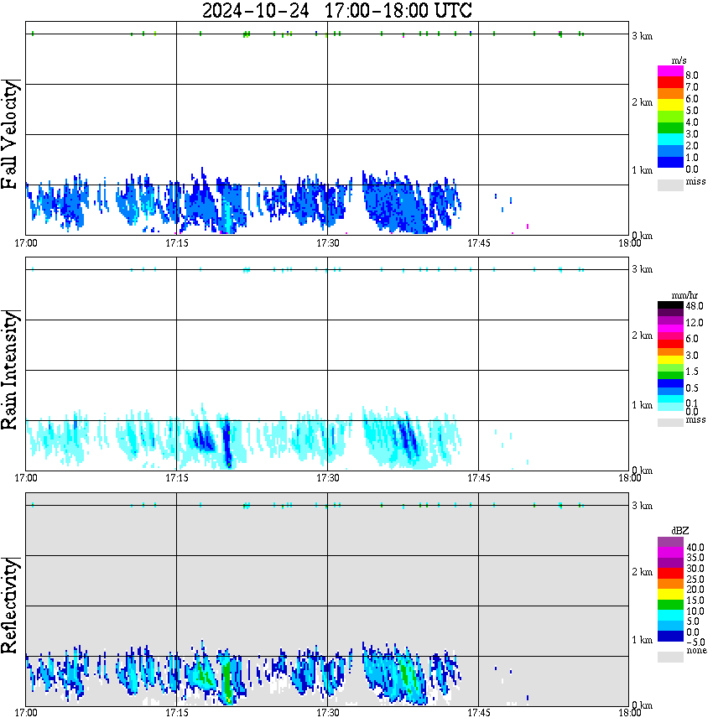Click the Fall Velocity axis label

click(x=10, y=134)
